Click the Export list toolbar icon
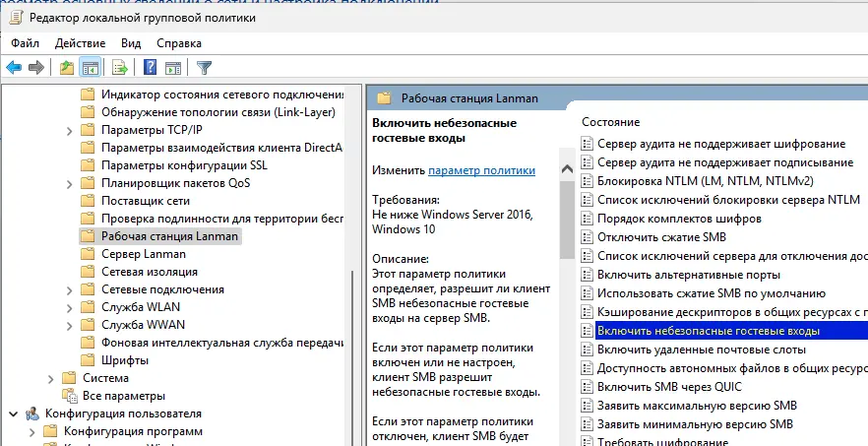This screenshot has width=868, height=446. coord(120,68)
